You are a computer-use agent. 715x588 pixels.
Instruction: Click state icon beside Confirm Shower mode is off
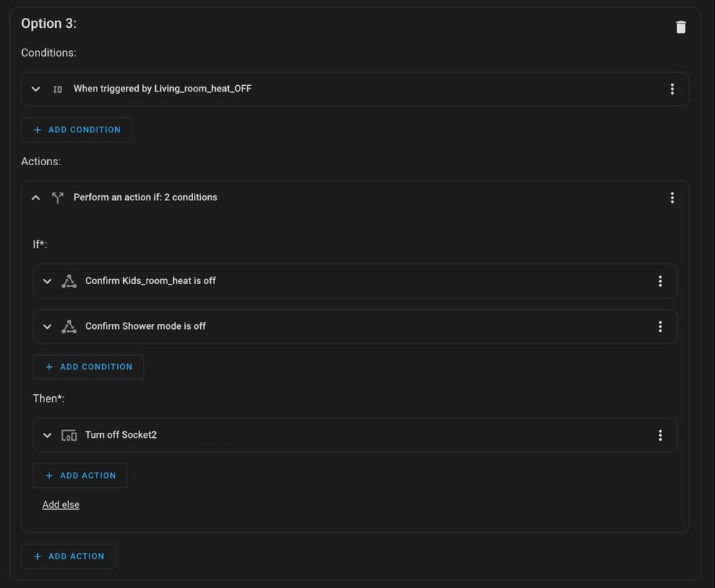click(69, 326)
